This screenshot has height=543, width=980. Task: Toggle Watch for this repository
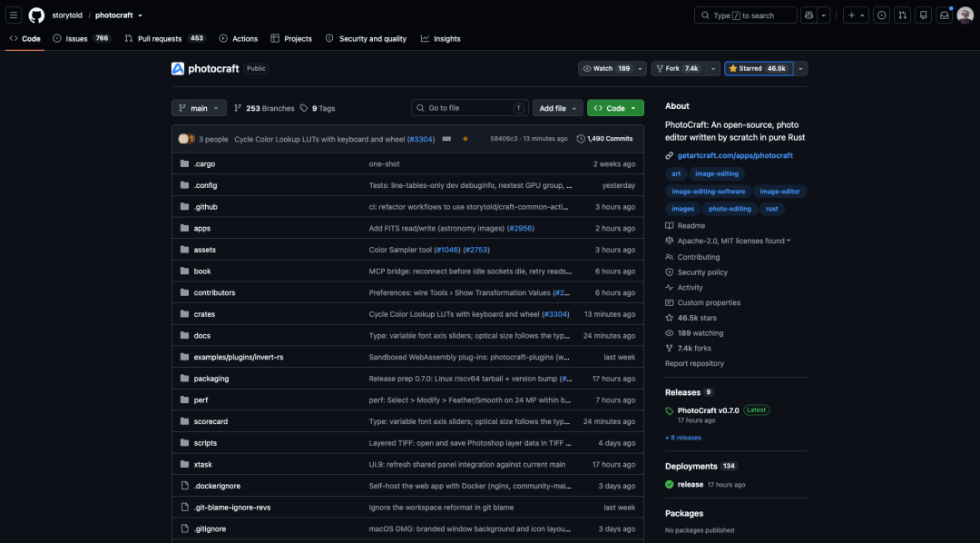click(x=606, y=69)
